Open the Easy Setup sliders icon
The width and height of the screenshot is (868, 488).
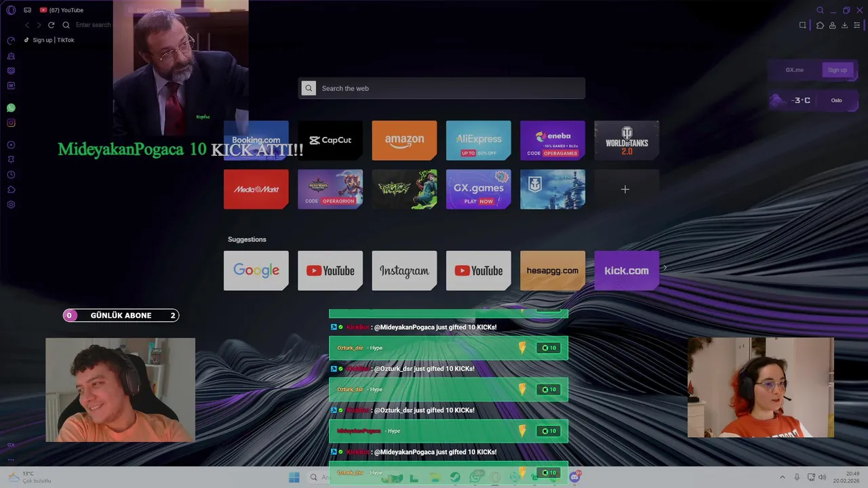(856, 25)
